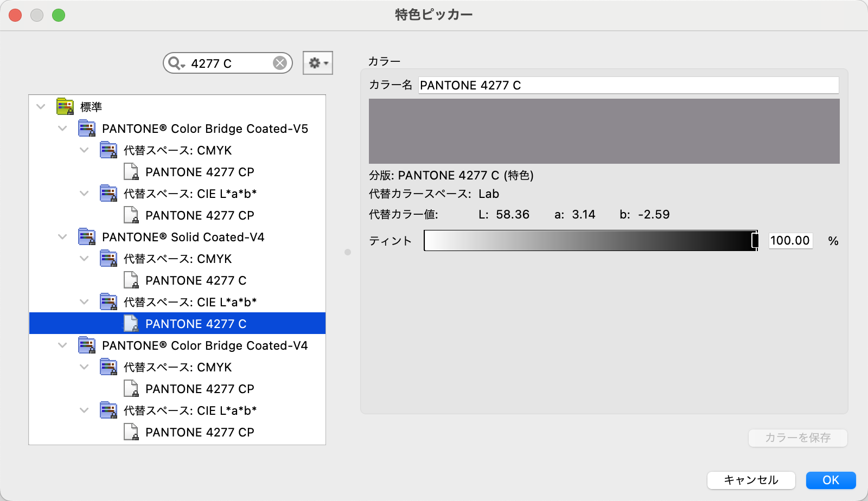Collapse PANTONE Color Bridge Coated-V5 node
Viewport: 868px width, 501px height.
tap(62, 129)
